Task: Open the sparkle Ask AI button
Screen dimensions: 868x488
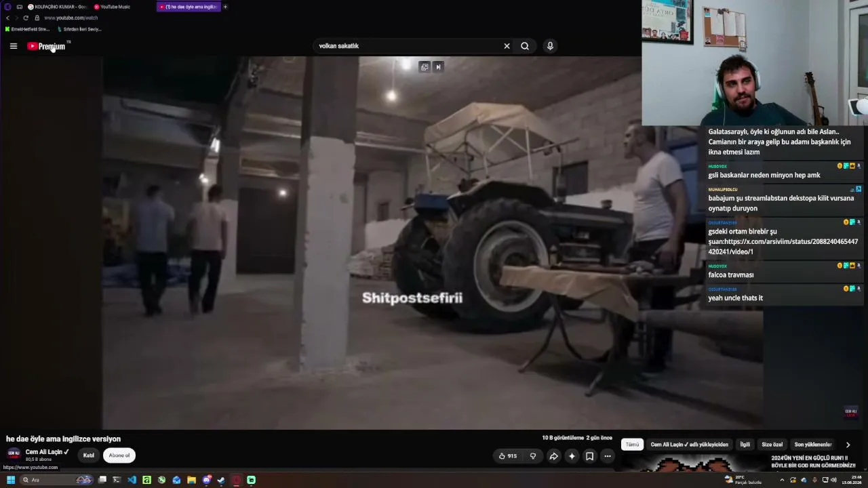Action: (x=572, y=456)
